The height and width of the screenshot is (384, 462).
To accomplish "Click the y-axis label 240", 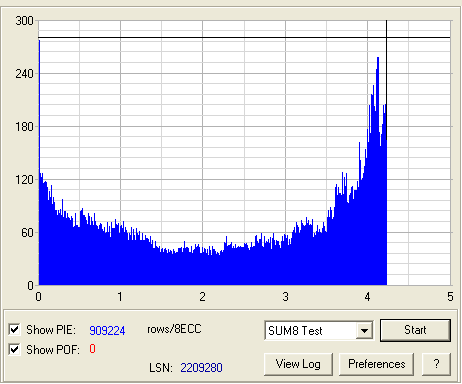I will [24, 74].
